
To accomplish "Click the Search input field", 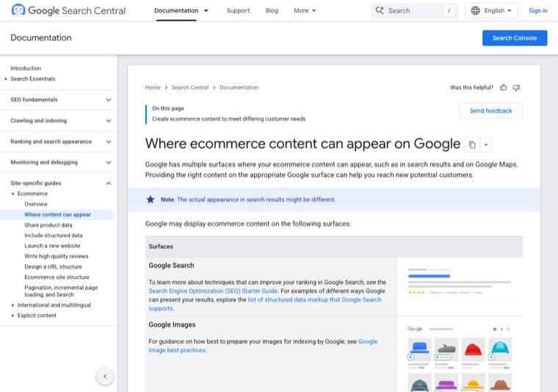I will click(414, 11).
